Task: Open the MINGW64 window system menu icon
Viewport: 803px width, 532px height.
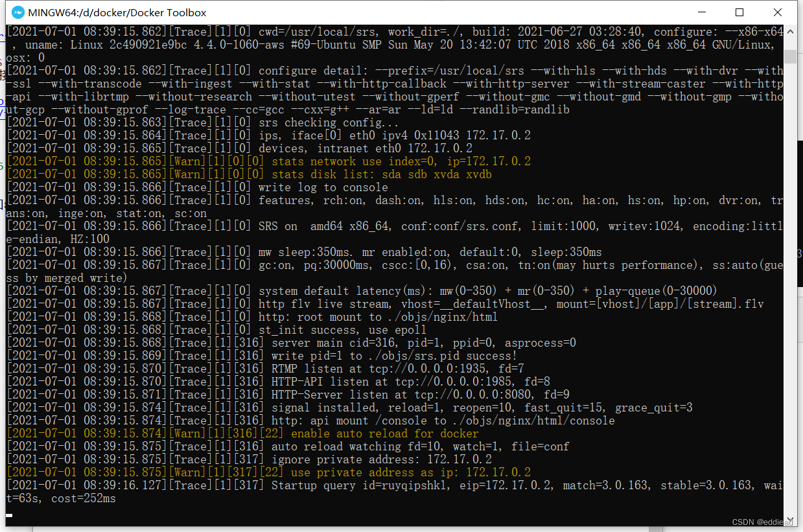Action: tap(18, 12)
